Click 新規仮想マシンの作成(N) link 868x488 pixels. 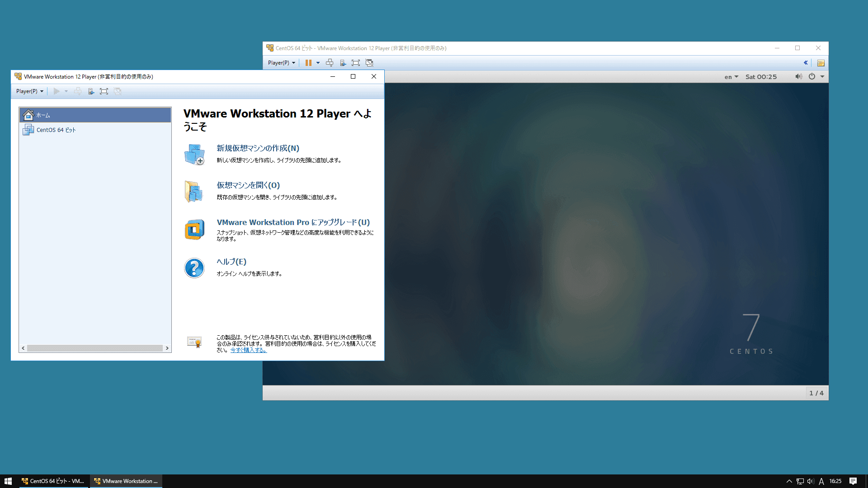coord(258,148)
